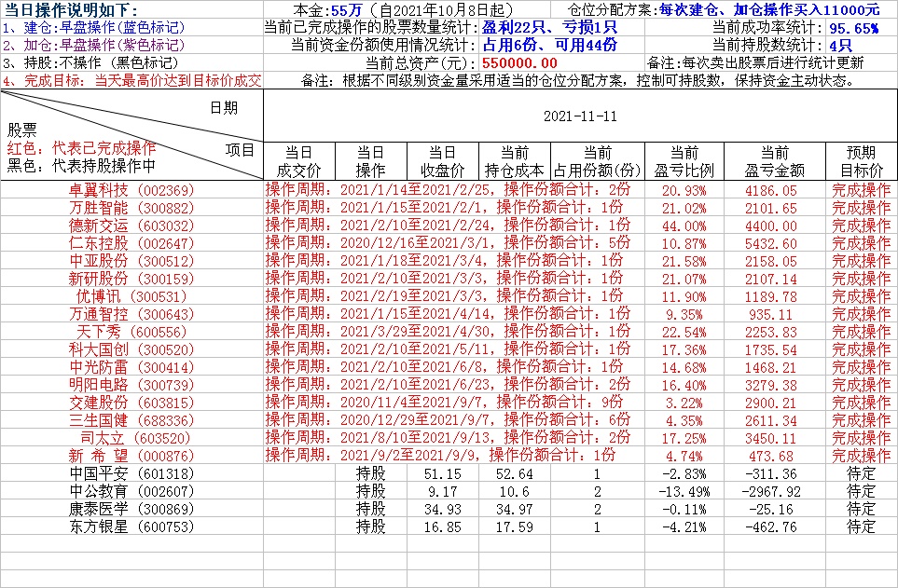
Task: Select 中公教育 loss ratio -13.49%
Action: [x=684, y=492]
